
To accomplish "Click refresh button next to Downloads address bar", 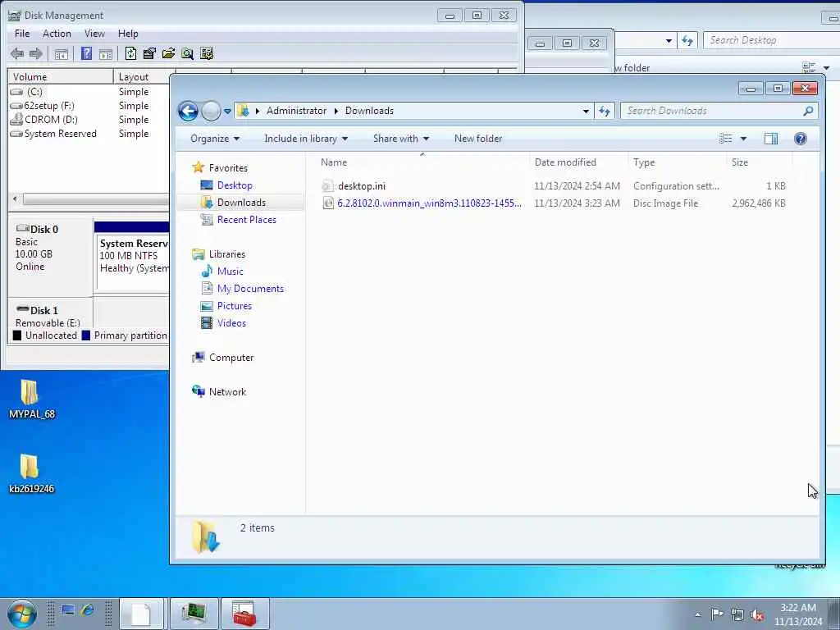I will point(605,112).
